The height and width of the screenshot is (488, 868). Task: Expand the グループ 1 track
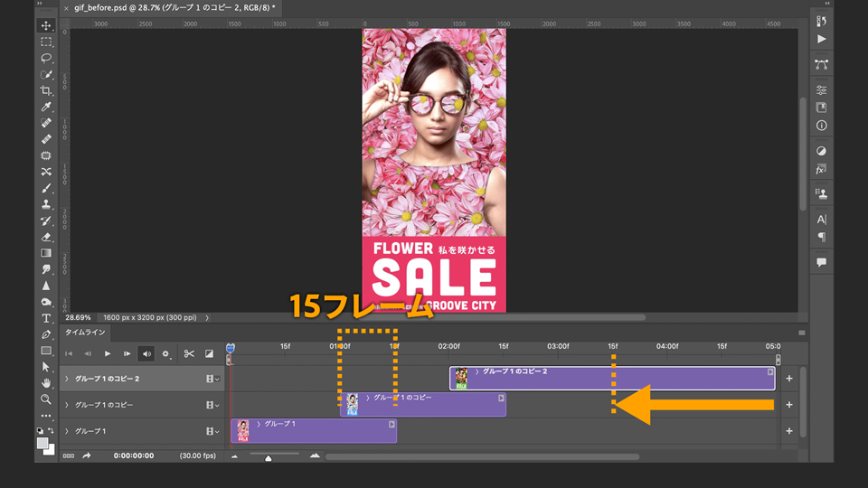coord(67,431)
